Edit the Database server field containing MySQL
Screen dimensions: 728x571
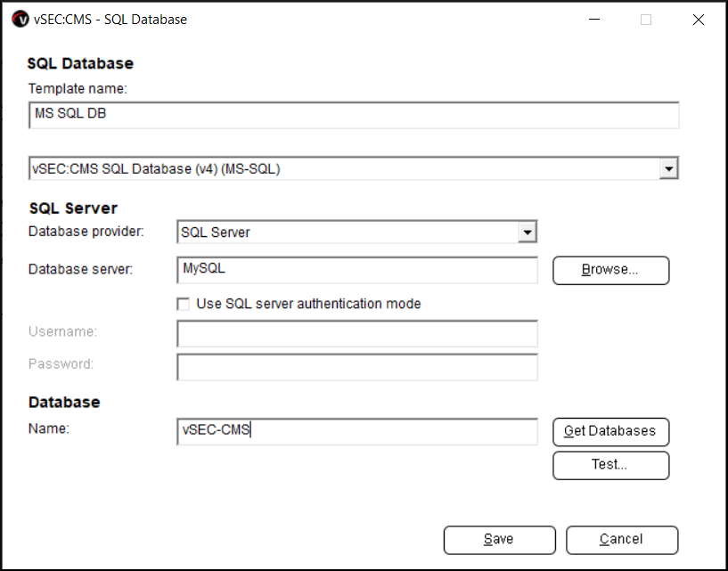point(357,270)
